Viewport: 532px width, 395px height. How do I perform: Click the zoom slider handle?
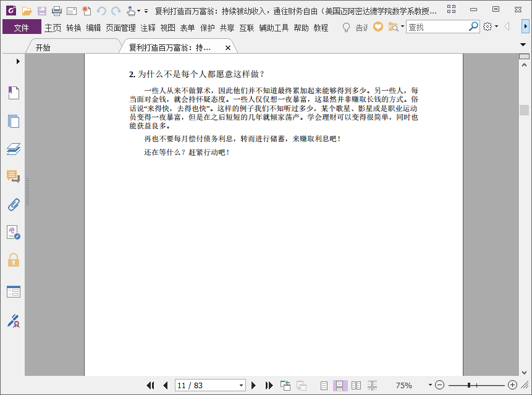(469, 385)
